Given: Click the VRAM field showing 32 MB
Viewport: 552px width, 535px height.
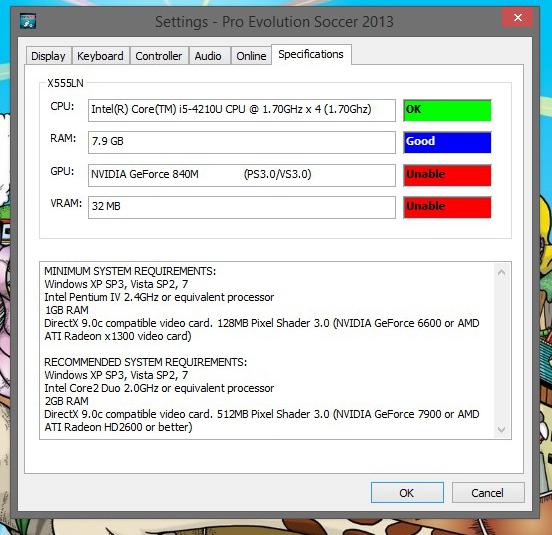Looking at the screenshot, I should tap(242, 207).
